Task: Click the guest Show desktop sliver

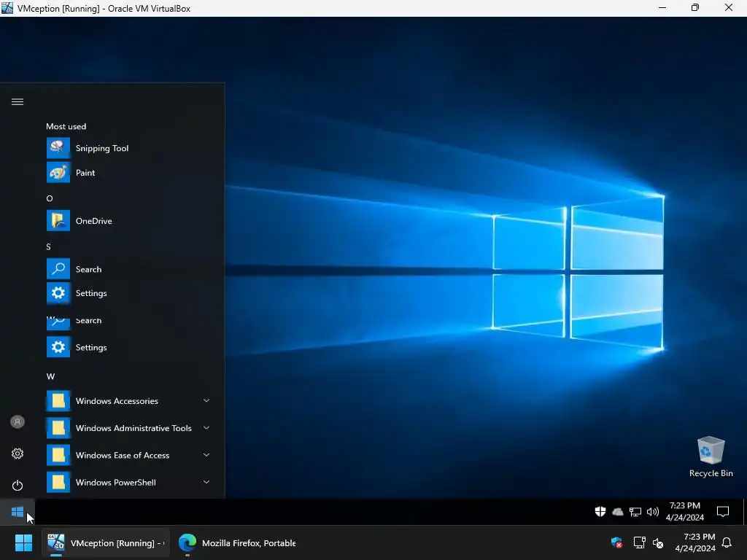Action: pos(743,512)
